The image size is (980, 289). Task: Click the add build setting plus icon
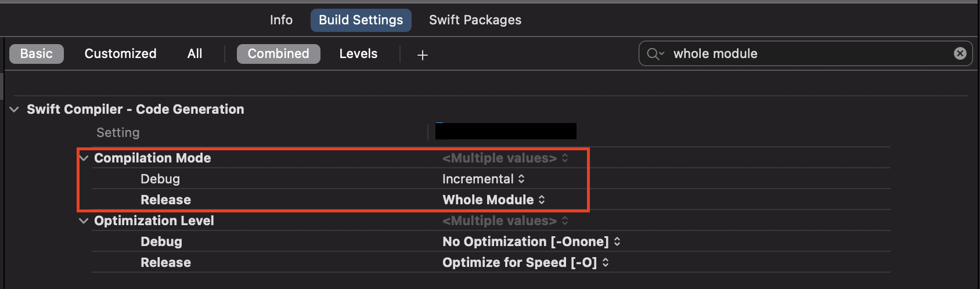coord(422,55)
